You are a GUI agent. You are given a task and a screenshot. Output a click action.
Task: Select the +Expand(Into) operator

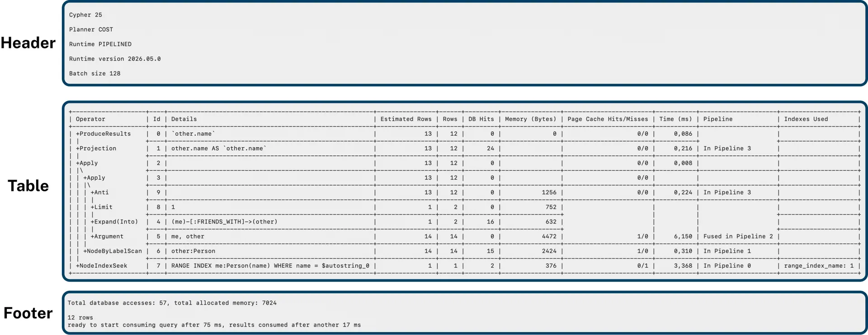[x=114, y=222]
